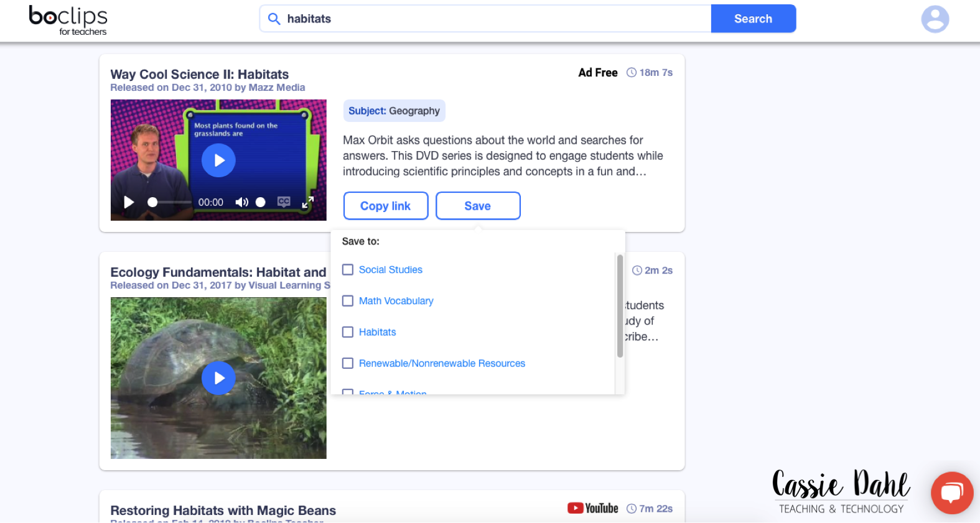Click the Save button
The image size is (980, 523).
pyautogui.click(x=478, y=206)
